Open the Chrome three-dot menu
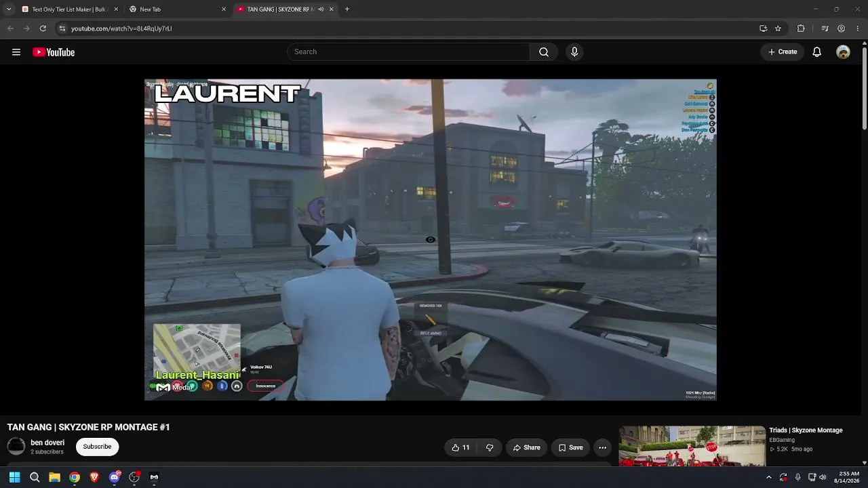The width and height of the screenshot is (868, 488). click(x=858, y=28)
